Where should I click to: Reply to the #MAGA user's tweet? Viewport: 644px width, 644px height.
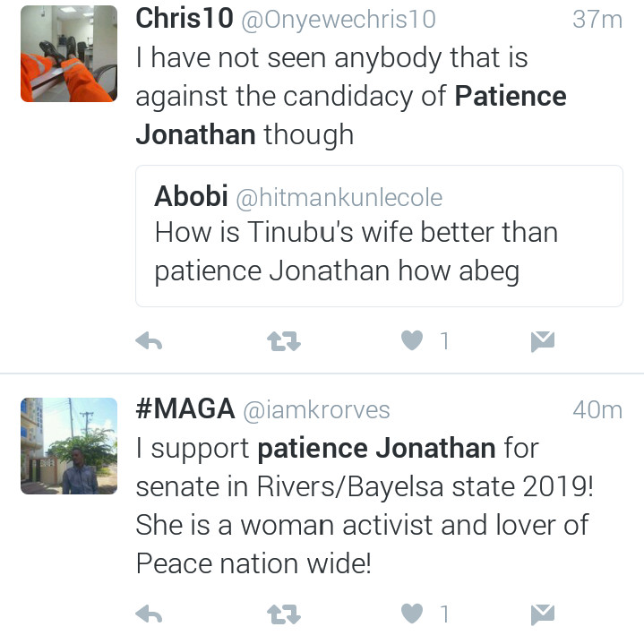point(149,614)
